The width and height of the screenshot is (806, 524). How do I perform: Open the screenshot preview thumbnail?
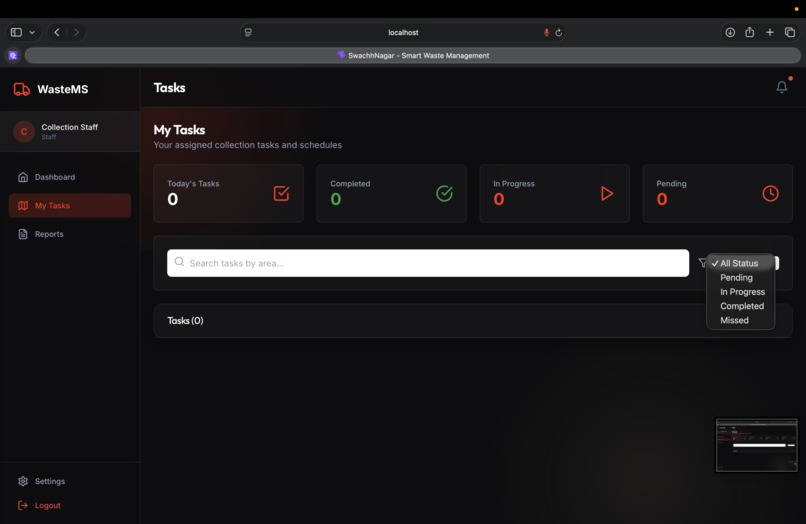click(756, 445)
